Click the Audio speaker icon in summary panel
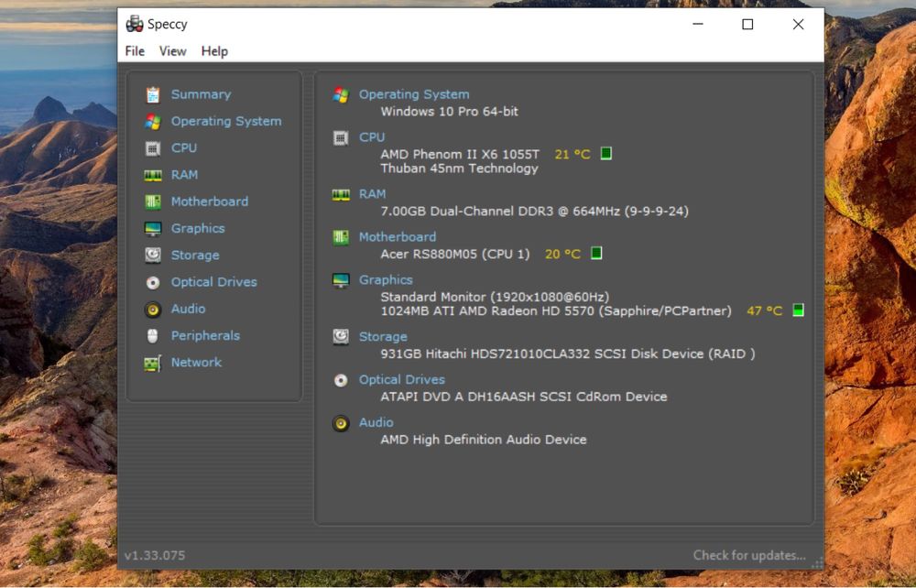Viewport: 916px width, 588px height. point(341,423)
